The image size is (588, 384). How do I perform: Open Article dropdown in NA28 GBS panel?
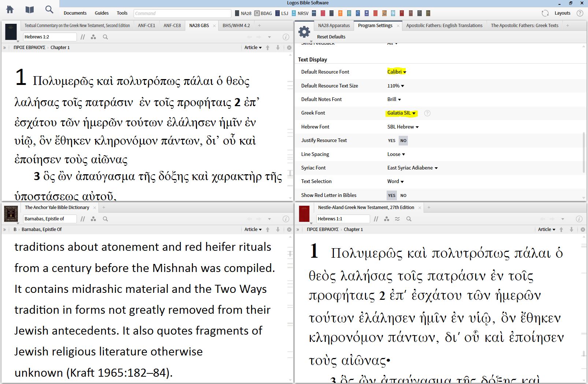[x=253, y=48]
